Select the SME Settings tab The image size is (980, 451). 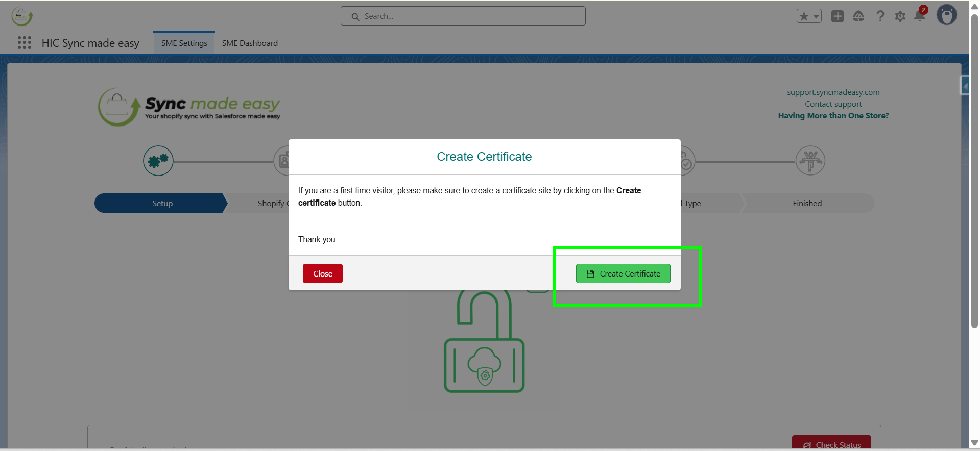(x=184, y=43)
